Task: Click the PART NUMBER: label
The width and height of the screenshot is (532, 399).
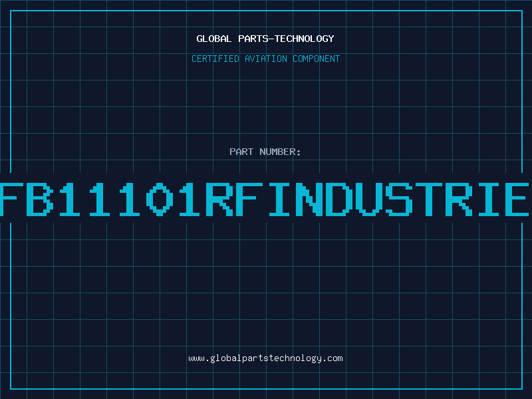Action: (x=265, y=152)
